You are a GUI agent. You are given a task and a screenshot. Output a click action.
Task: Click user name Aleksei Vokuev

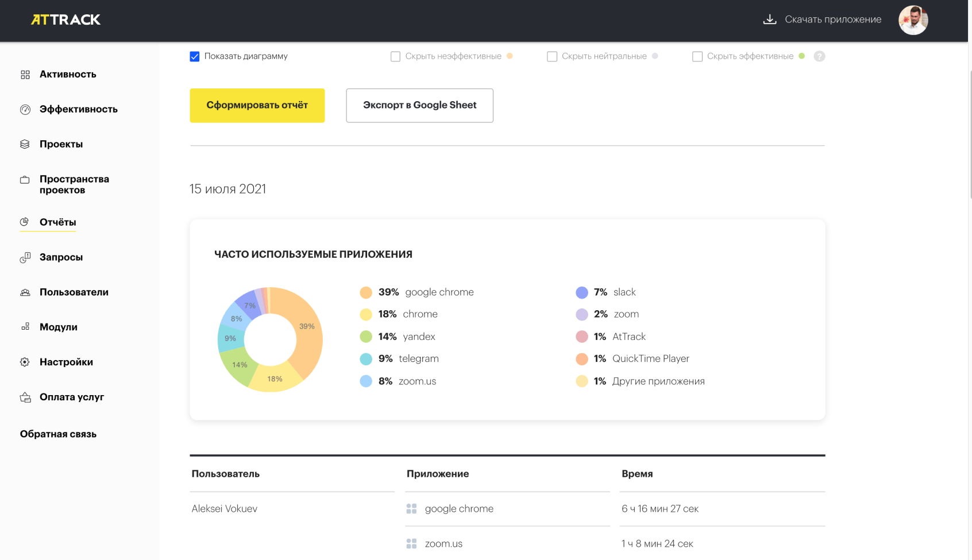click(x=225, y=509)
